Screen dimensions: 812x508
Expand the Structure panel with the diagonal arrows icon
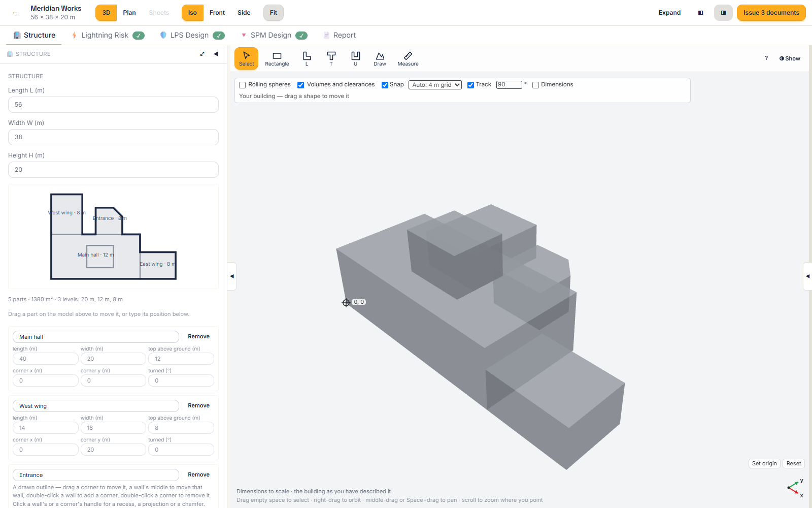pos(202,54)
